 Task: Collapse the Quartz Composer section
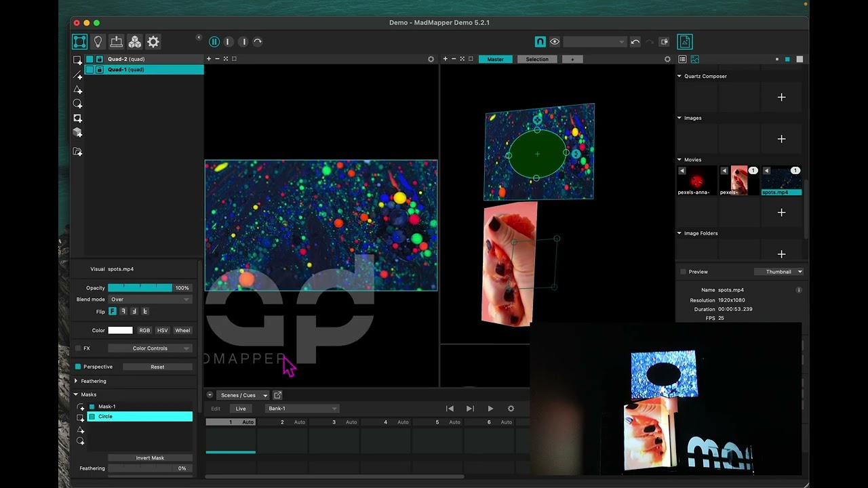point(679,77)
